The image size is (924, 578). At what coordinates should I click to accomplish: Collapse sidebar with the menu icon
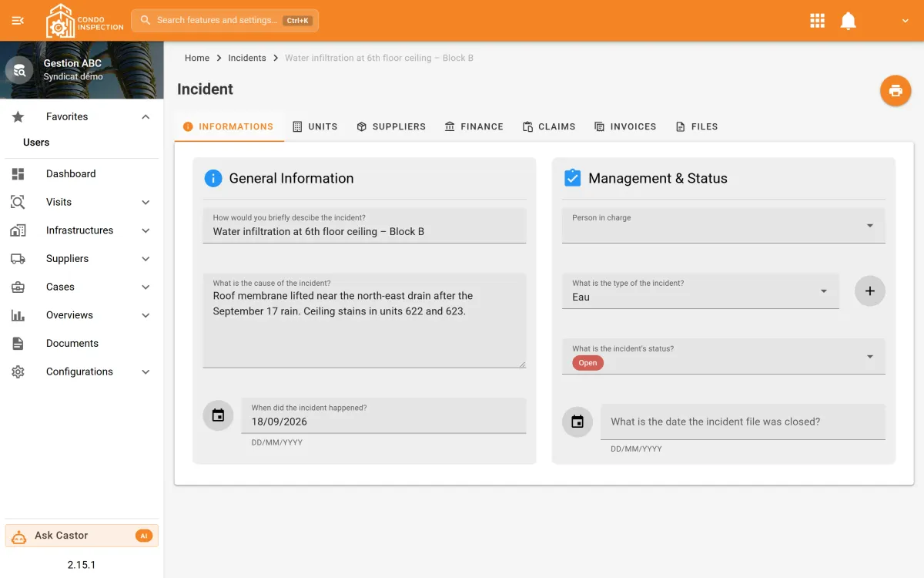[x=18, y=21]
